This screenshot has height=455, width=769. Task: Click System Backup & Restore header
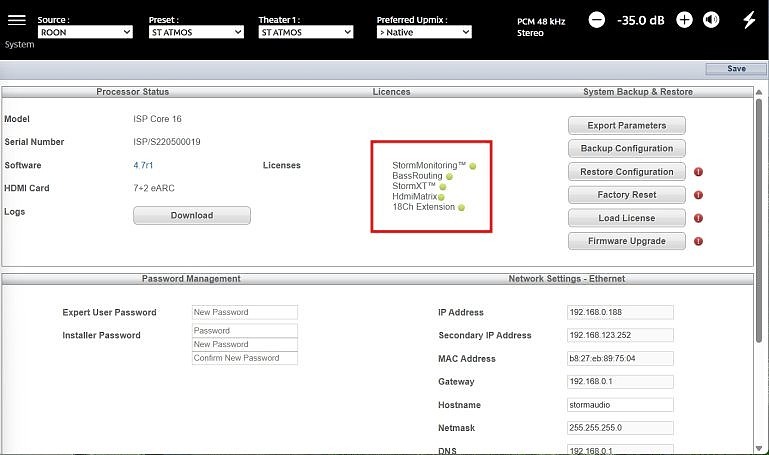click(x=638, y=92)
